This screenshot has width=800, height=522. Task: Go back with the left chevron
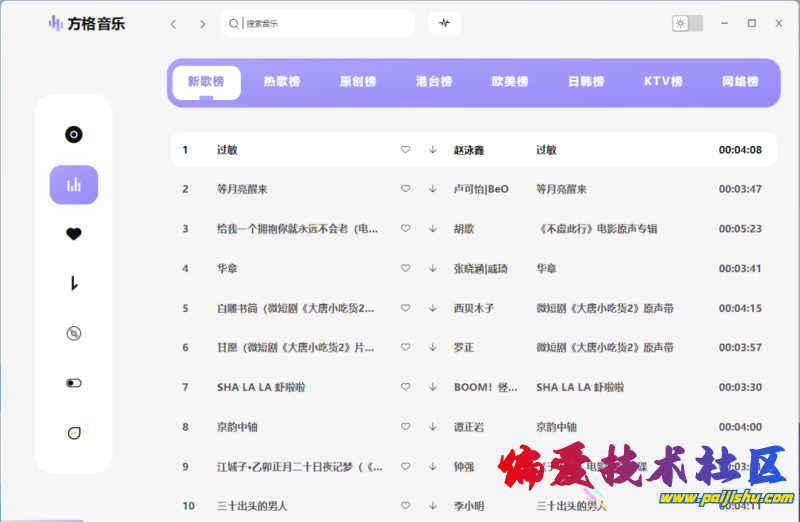(x=173, y=24)
